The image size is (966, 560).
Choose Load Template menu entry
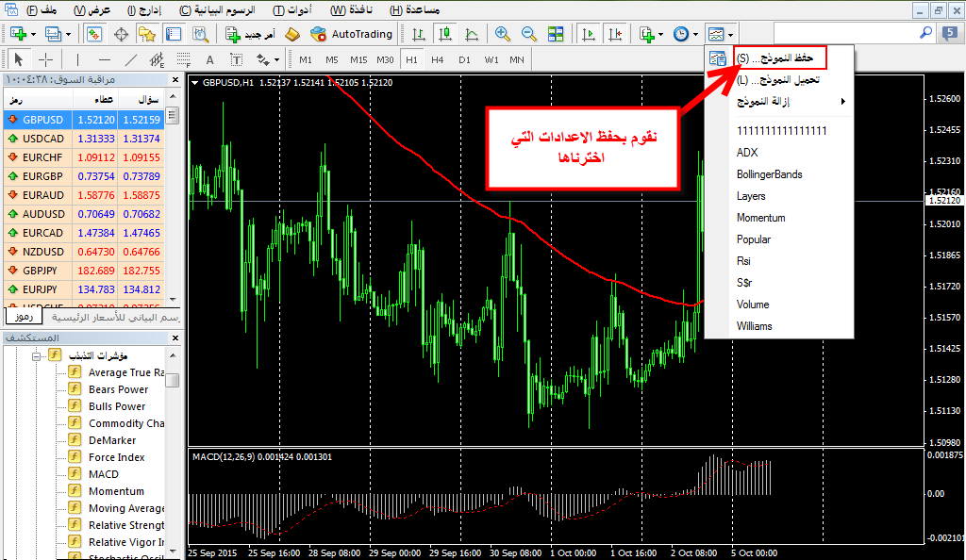click(779, 80)
